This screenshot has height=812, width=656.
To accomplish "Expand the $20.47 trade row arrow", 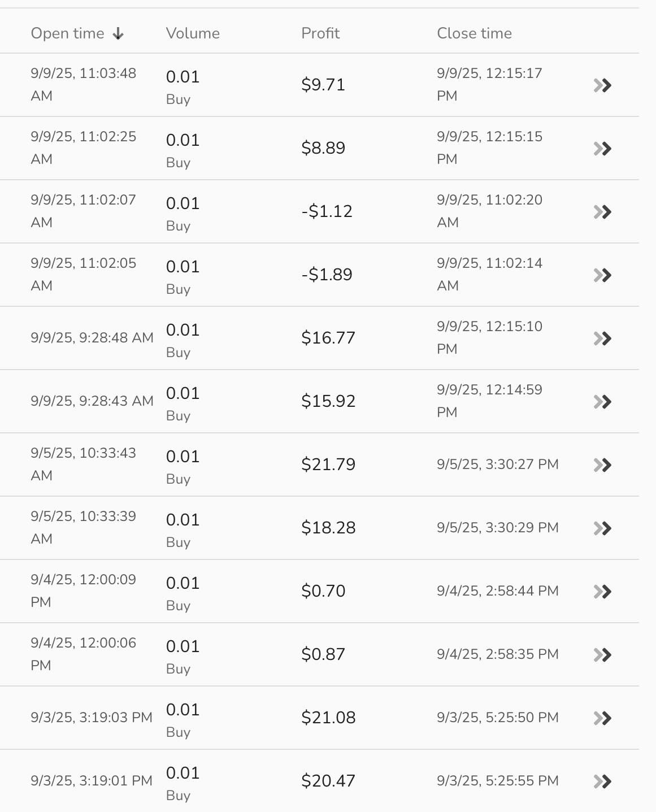I will coord(602,781).
